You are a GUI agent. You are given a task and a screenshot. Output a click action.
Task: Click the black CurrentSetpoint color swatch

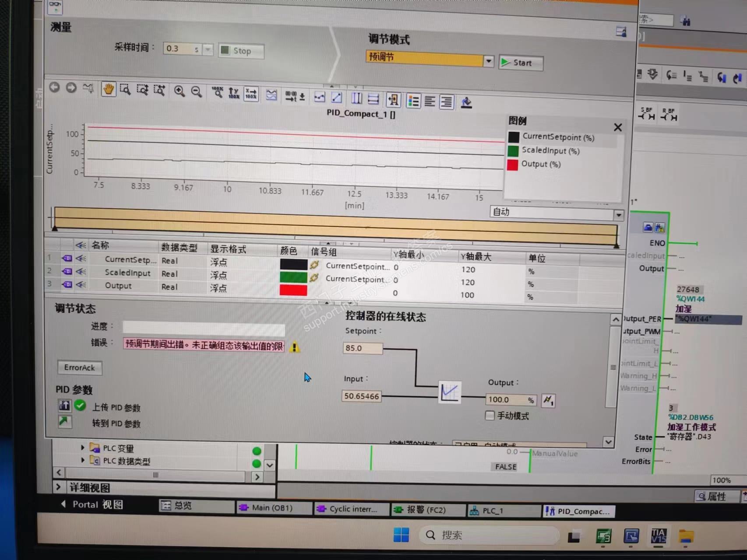[293, 264]
